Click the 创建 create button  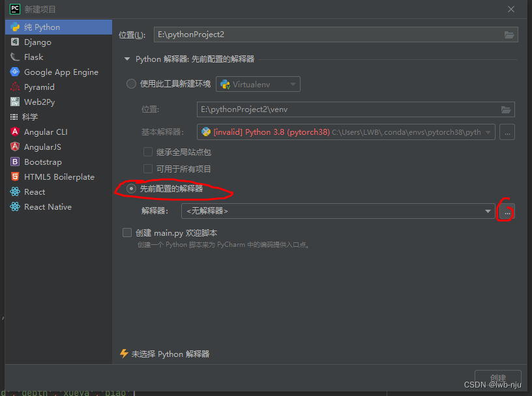[497, 378]
